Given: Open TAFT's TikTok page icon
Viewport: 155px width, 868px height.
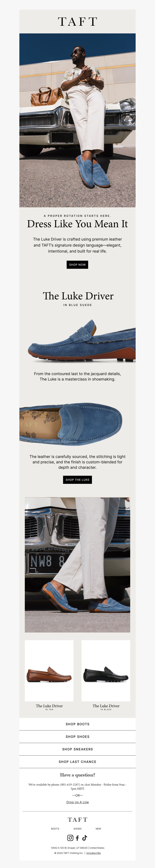Looking at the screenshot, I should [84, 838].
